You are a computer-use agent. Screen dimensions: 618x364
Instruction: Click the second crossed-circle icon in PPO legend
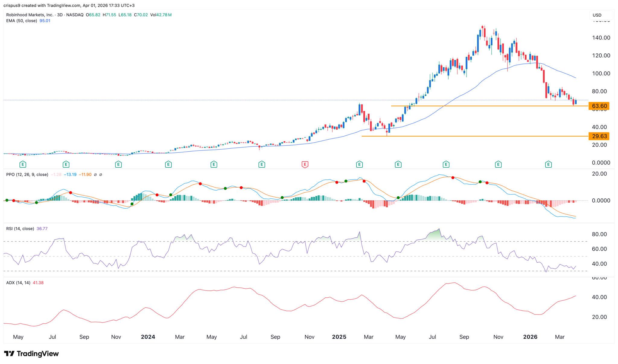pyautogui.click(x=100, y=174)
